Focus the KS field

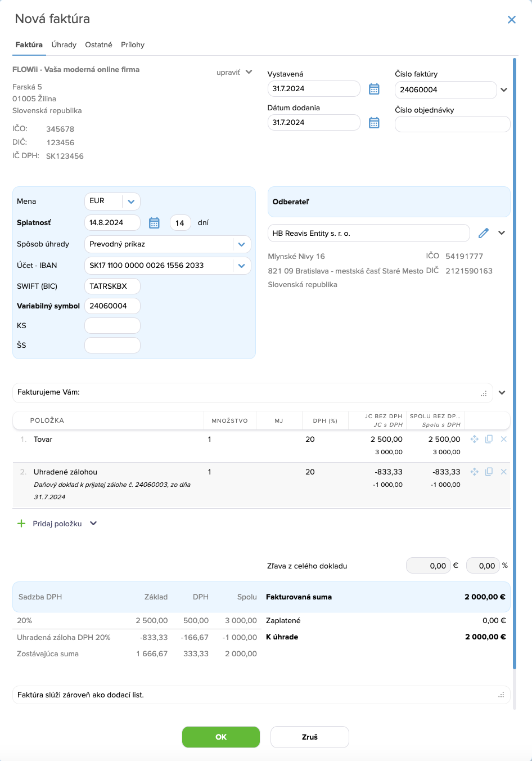click(112, 326)
